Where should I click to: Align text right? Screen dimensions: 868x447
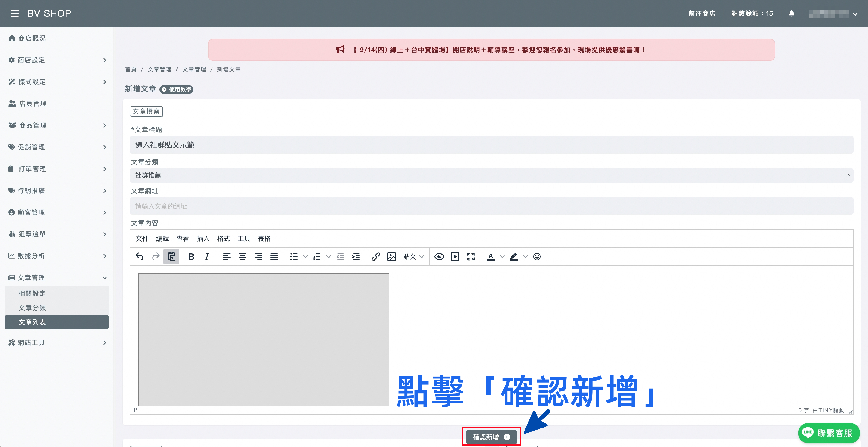258,257
